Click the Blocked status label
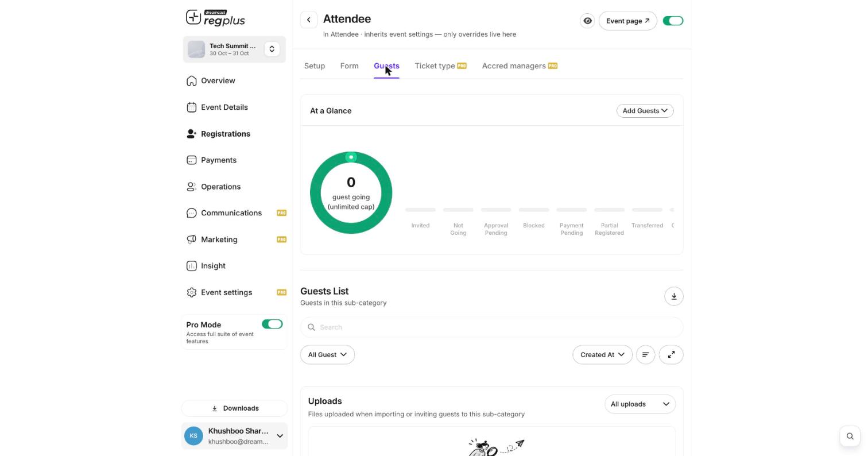The height and width of the screenshot is (456, 868). pyautogui.click(x=534, y=226)
